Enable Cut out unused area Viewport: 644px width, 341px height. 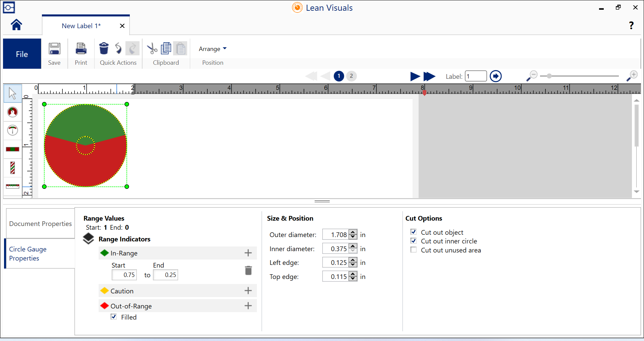pos(414,250)
